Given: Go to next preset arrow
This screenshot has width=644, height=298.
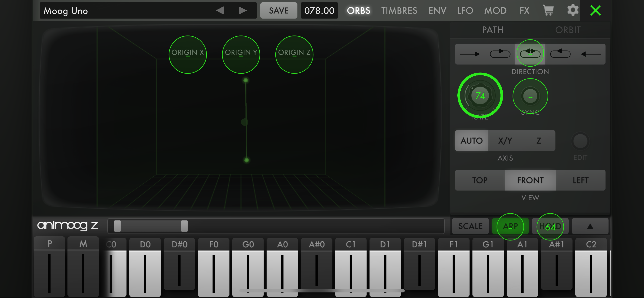Looking at the screenshot, I should 242,10.
